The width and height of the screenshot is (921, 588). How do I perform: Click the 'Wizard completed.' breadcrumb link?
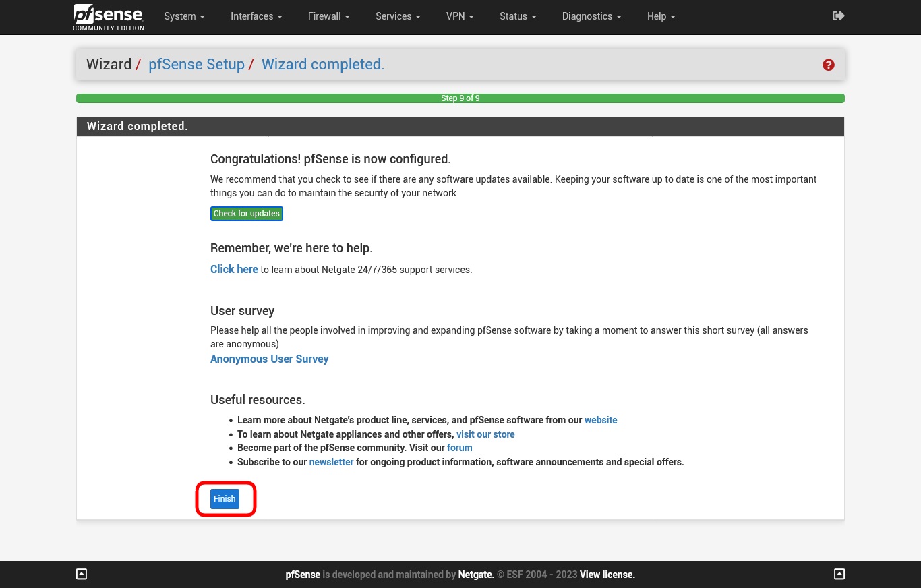323,65
